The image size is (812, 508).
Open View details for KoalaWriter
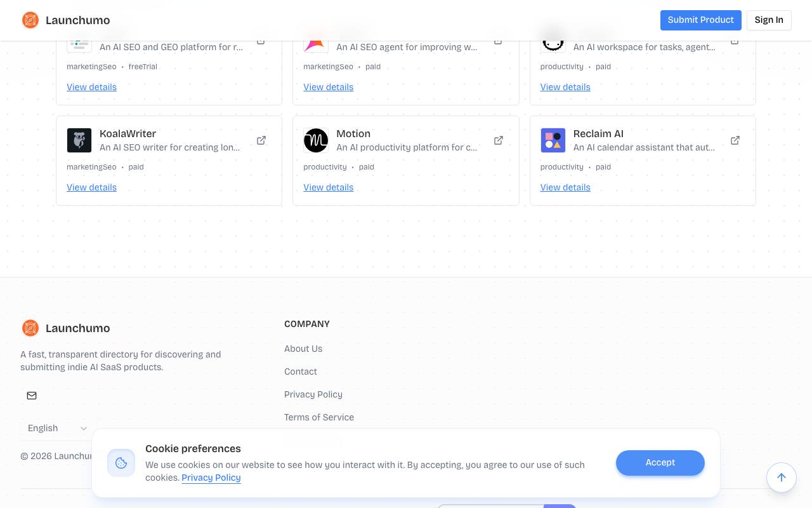[92, 187]
